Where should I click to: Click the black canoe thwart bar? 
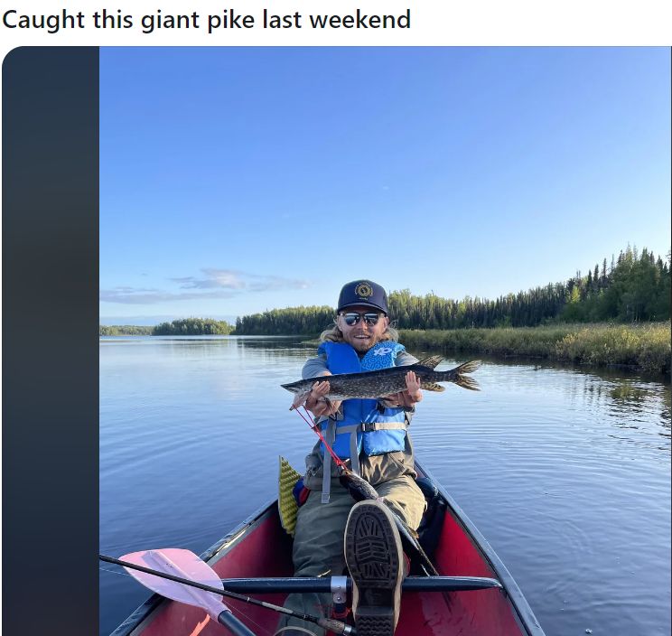coord(360,585)
